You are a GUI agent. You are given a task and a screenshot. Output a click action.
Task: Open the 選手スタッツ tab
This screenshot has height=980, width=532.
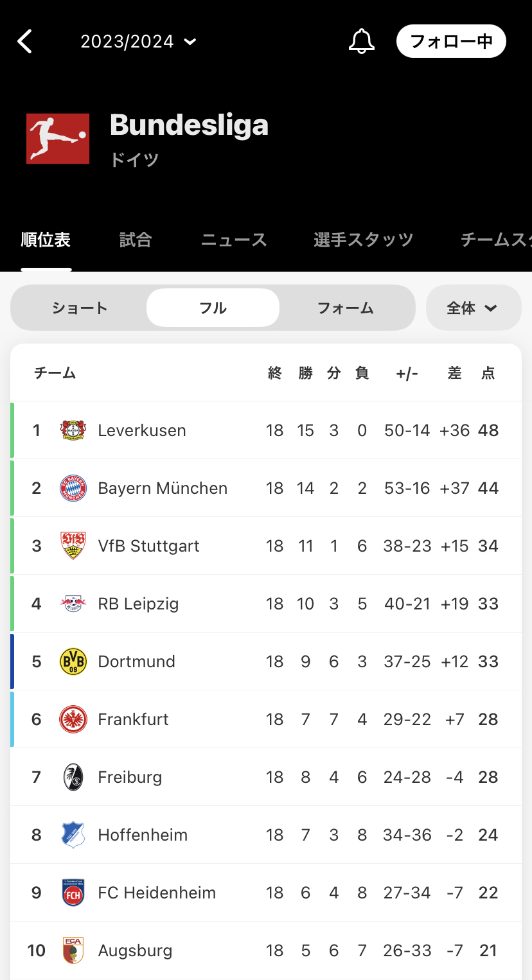(363, 240)
